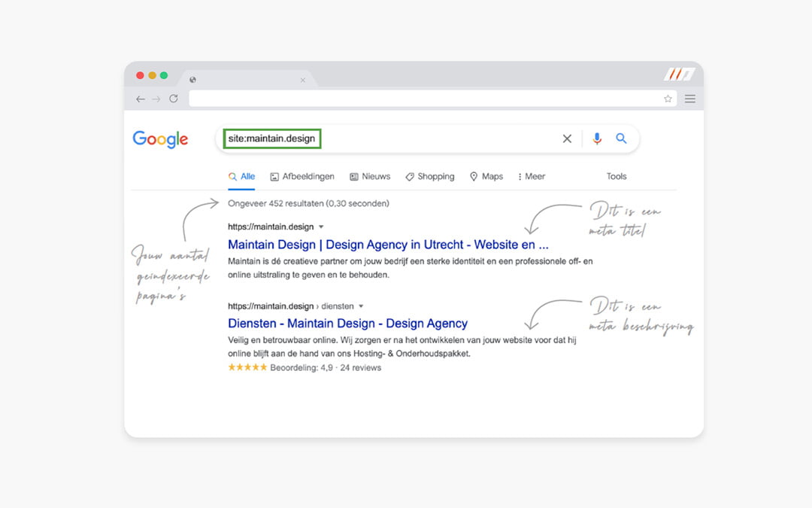Click the description starting 'Maintain is dé creatieve partner'
Viewport: 812px width, 508px height.
411,268
